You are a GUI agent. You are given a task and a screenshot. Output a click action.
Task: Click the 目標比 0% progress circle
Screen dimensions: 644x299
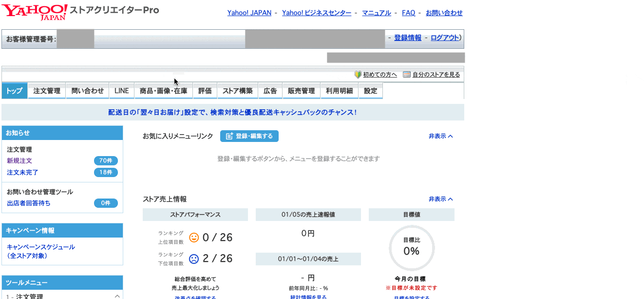412,248
